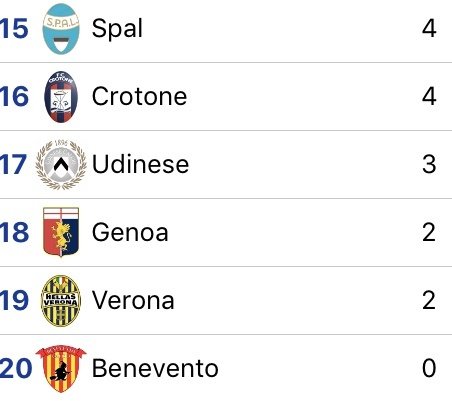Click Benevento's points value 0
This screenshot has width=452, height=401.
429,368
